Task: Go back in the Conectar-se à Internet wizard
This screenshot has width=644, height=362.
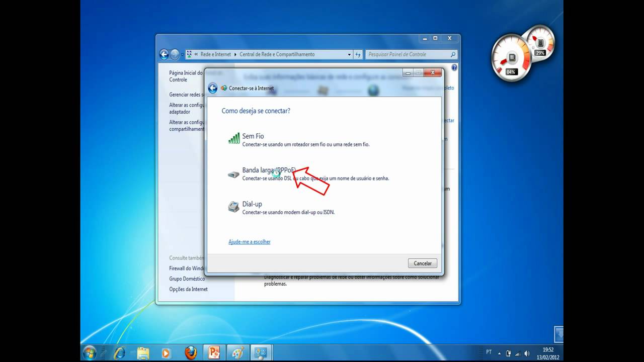Action: [212, 88]
